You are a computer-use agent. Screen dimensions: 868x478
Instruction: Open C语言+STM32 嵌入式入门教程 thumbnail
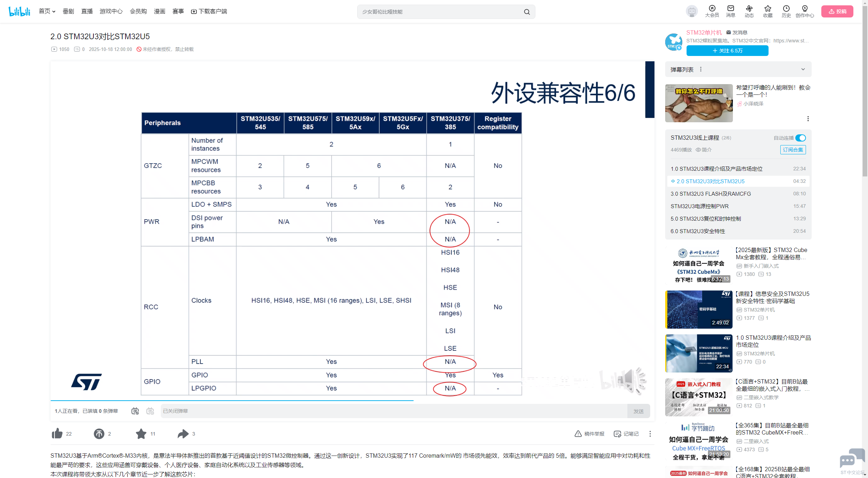[699, 397]
